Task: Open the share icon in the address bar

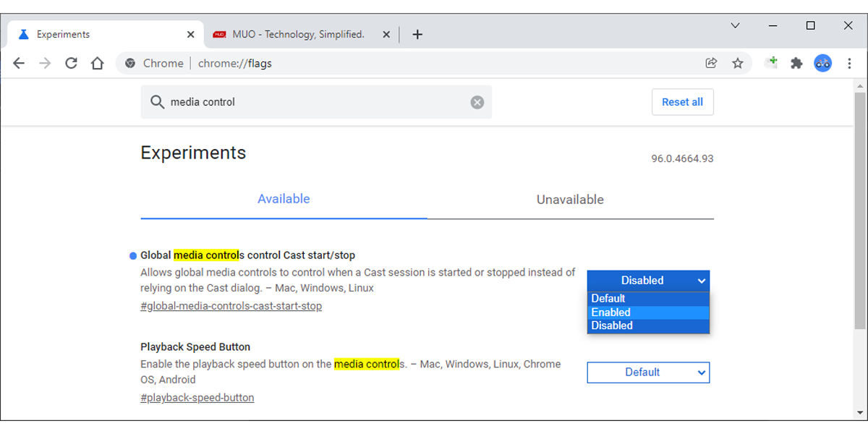Action: (x=711, y=63)
